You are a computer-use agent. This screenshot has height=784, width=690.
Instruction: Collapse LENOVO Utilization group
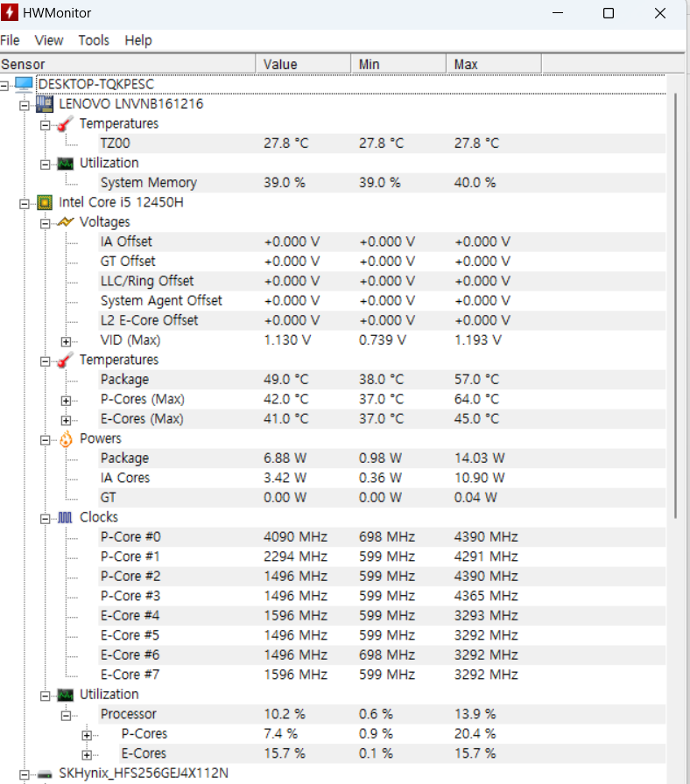tap(45, 164)
